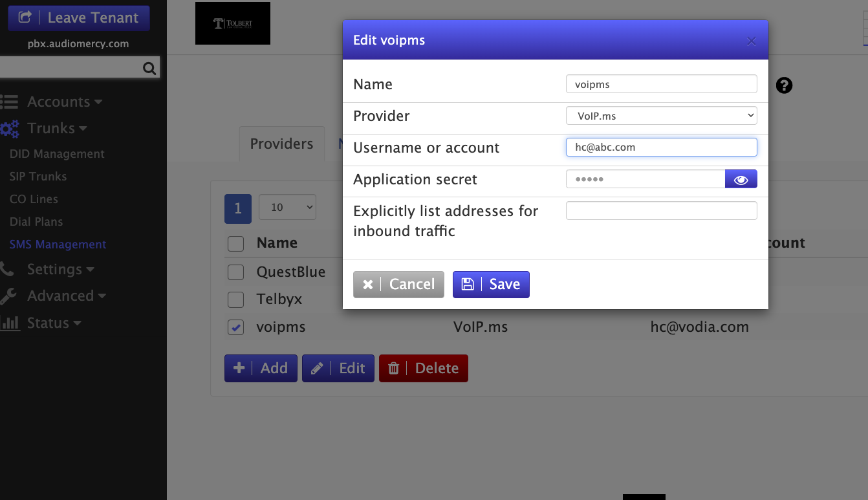
Task: Toggle the select-all checkbox
Action: coord(235,243)
